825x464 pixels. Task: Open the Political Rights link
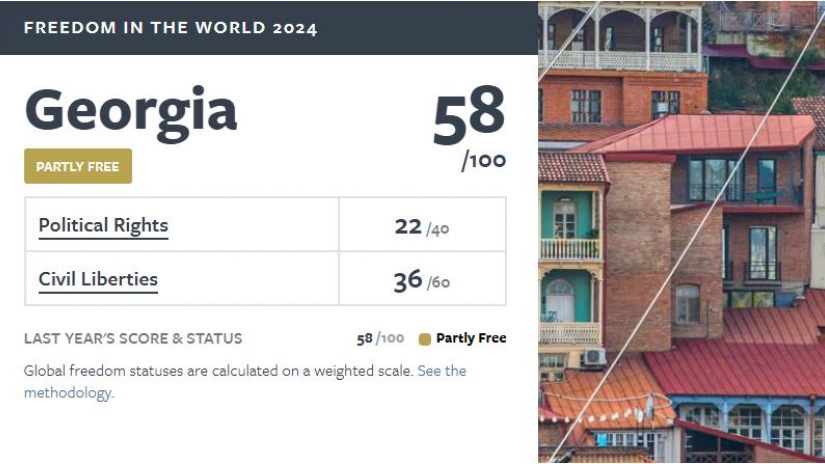point(103,225)
